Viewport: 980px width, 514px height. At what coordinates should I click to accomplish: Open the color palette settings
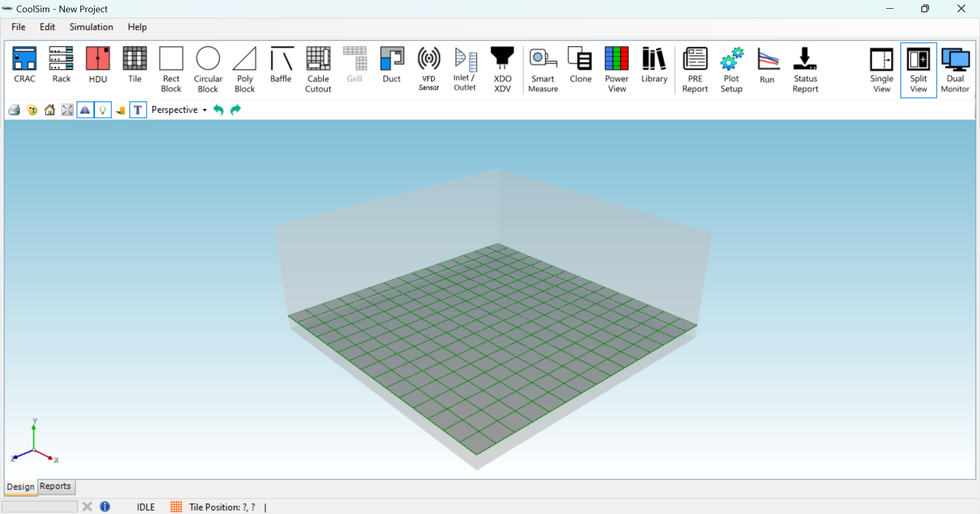pyautogui.click(x=32, y=110)
